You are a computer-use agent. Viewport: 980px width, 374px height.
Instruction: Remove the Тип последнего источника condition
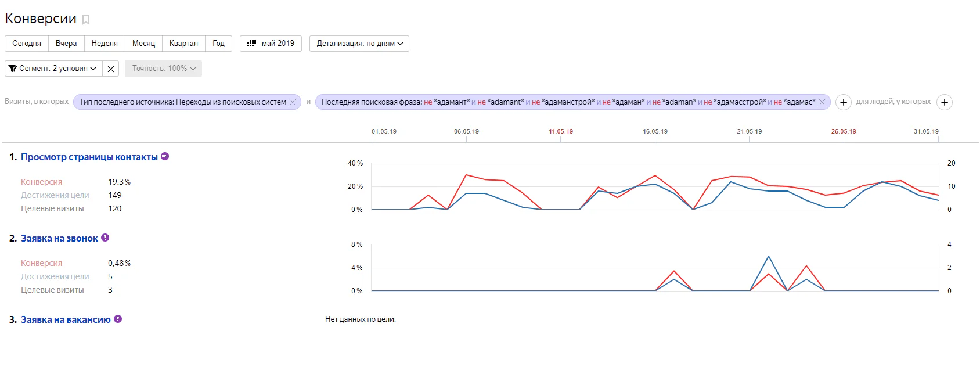coord(293,102)
